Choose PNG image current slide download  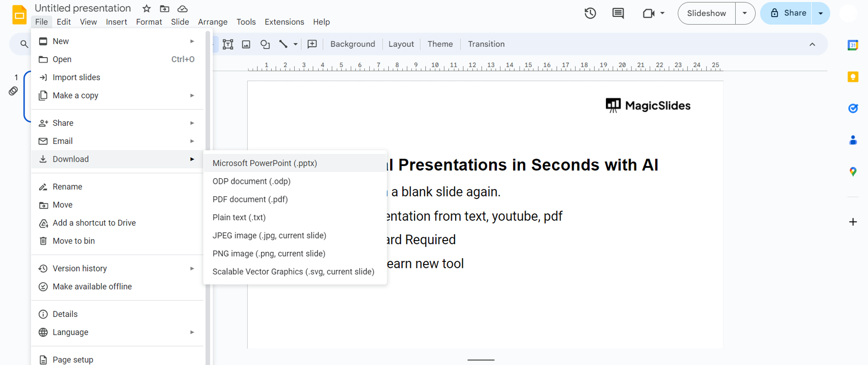(295, 254)
